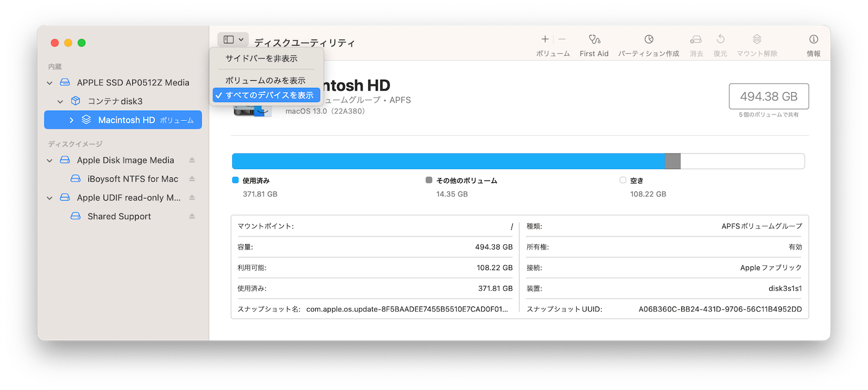This screenshot has height=390, width=868.
Task: Click the 108.22 GB 利用可能 value
Action: point(495,268)
